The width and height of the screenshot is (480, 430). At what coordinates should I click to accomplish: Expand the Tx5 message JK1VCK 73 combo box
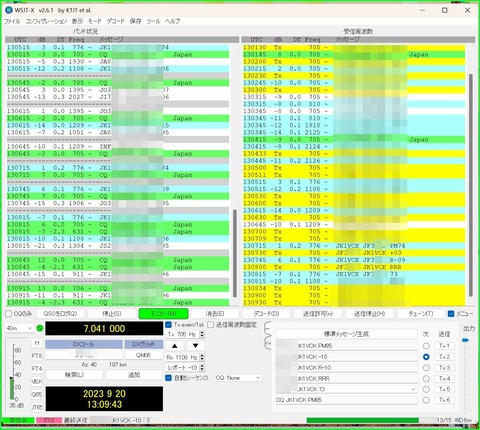click(413, 389)
